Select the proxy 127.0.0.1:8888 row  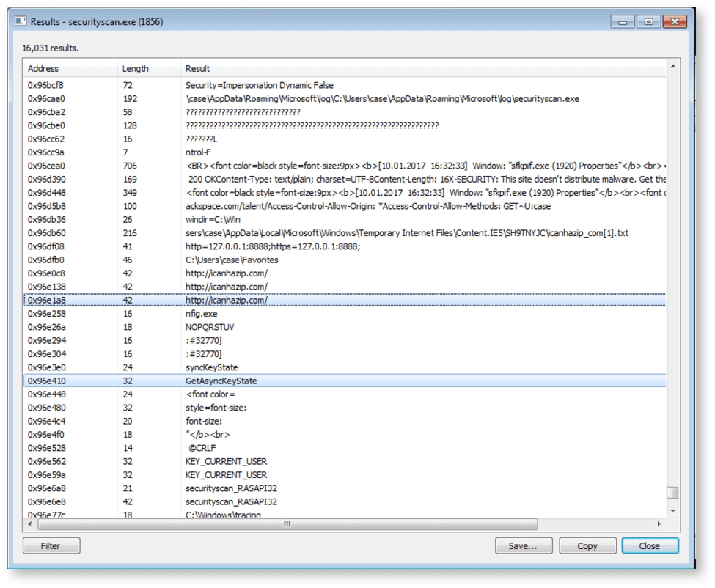click(345, 246)
